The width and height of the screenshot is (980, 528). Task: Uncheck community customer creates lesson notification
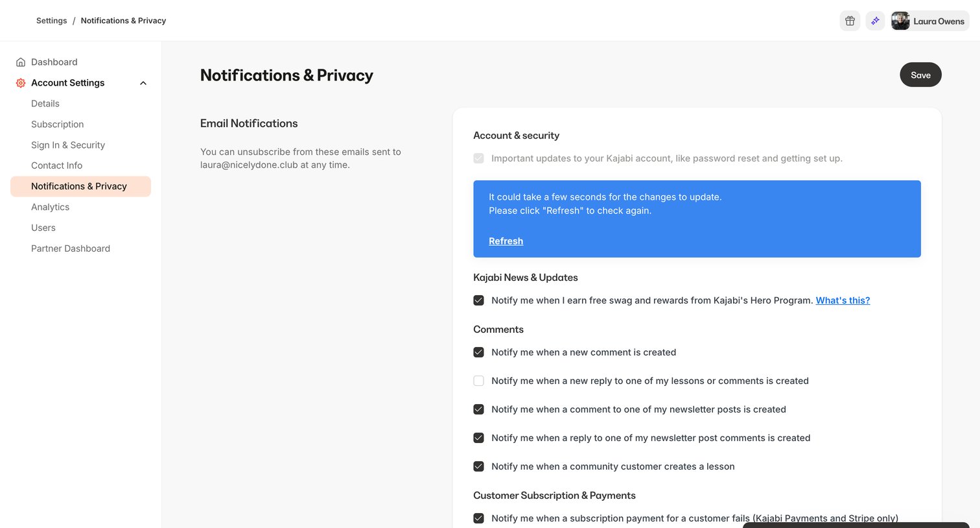point(478,466)
